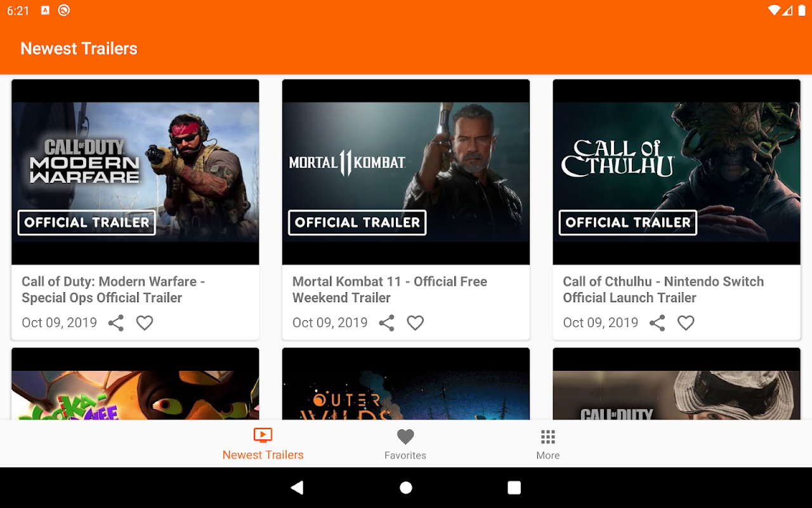Viewport: 812px width, 508px height.
Task: Share the Call of Duty: Modern Warfare trailer
Action: click(116, 323)
